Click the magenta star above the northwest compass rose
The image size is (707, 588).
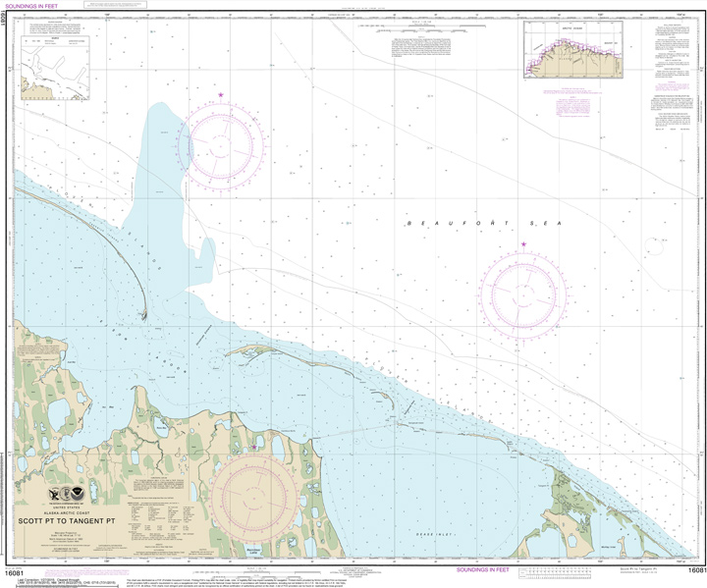pyautogui.click(x=221, y=95)
